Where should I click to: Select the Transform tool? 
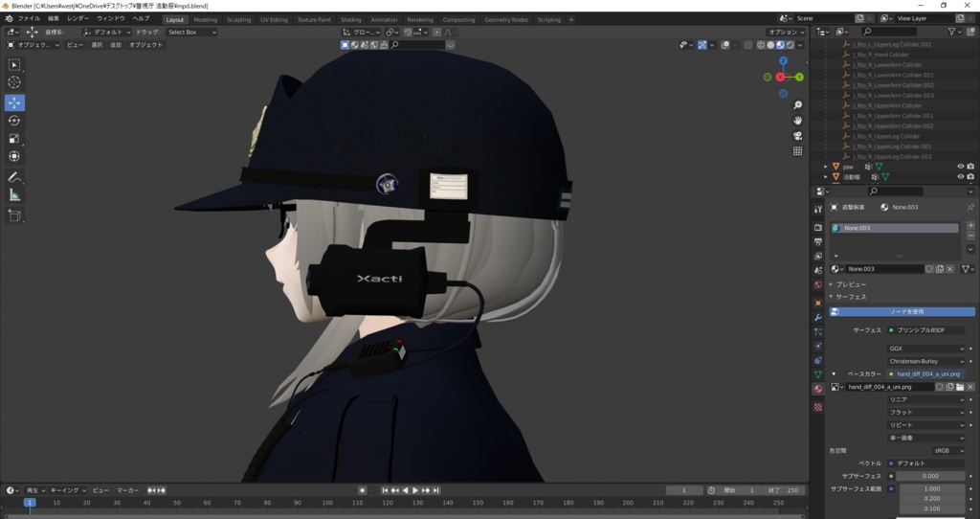[x=14, y=157]
